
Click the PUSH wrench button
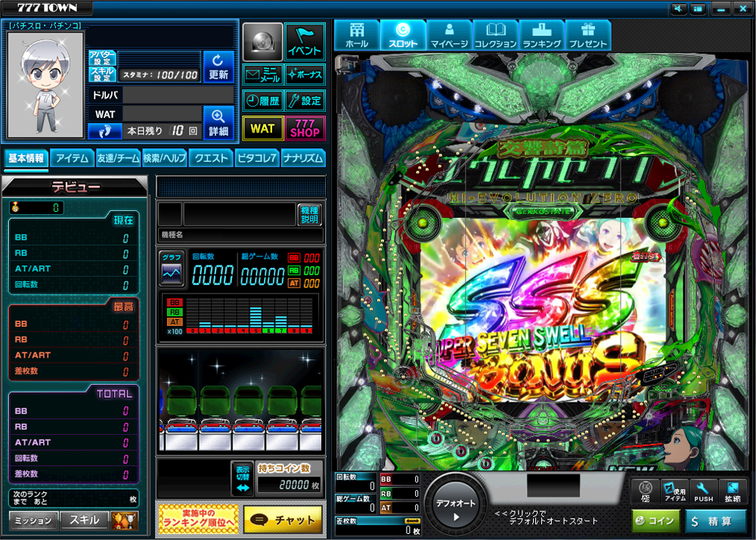pos(704,492)
